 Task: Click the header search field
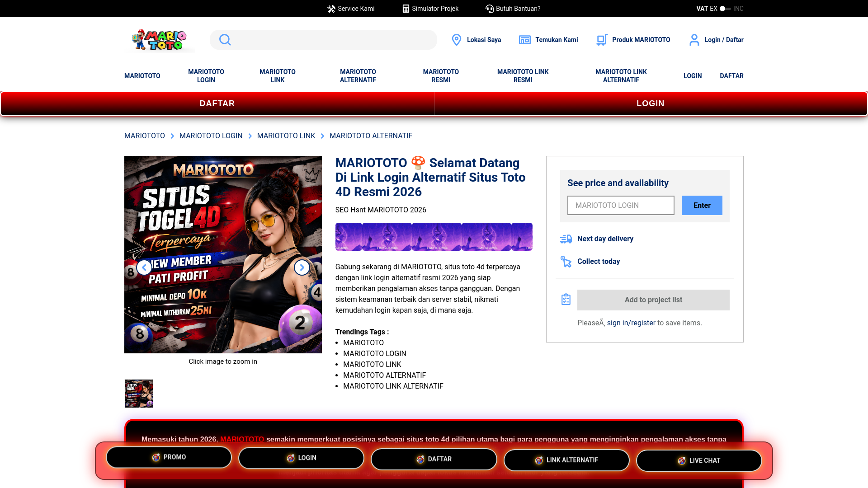pos(323,40)
